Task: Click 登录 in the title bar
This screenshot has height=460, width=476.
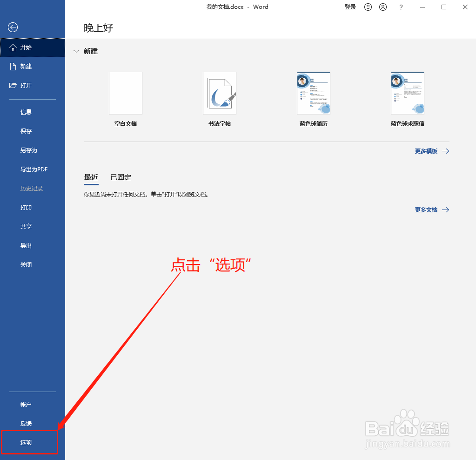Action: click(x=350, y=7)
